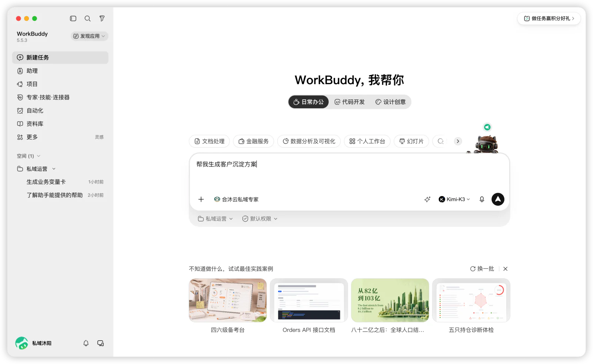Click the microphone voice input icon
The width and height of the screenshot is (593, 364).
pyautogui.click(x=482, y=199)
